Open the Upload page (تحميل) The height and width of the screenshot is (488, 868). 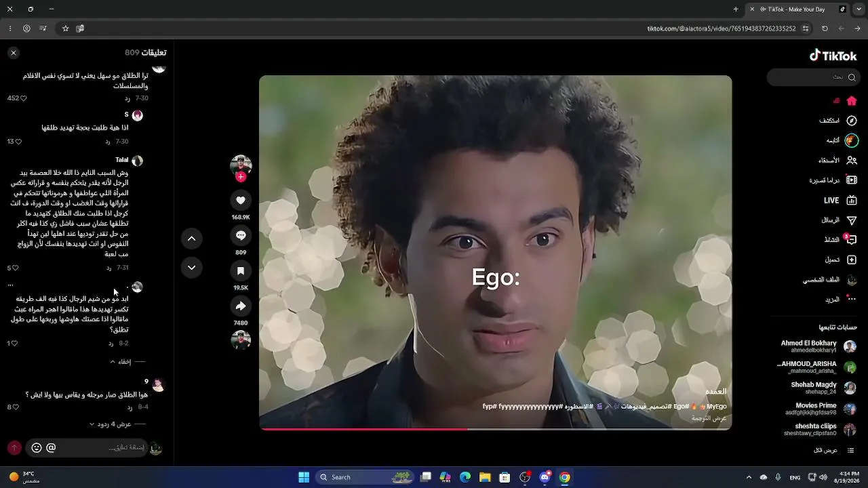point(841,260)
